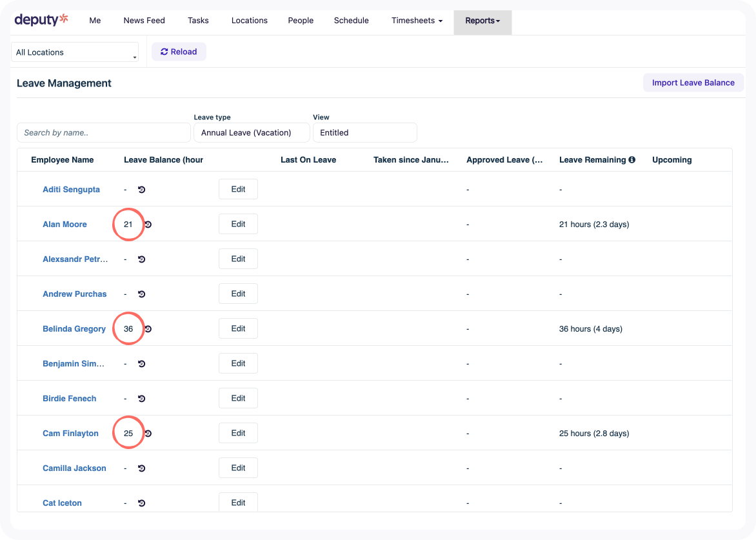Open Alan Moore's profile link
756x540 pixels.
pos(65,225)
